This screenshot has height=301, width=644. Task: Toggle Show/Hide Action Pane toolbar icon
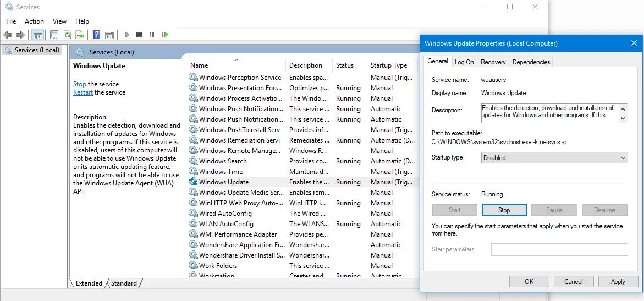click(109, 35)
